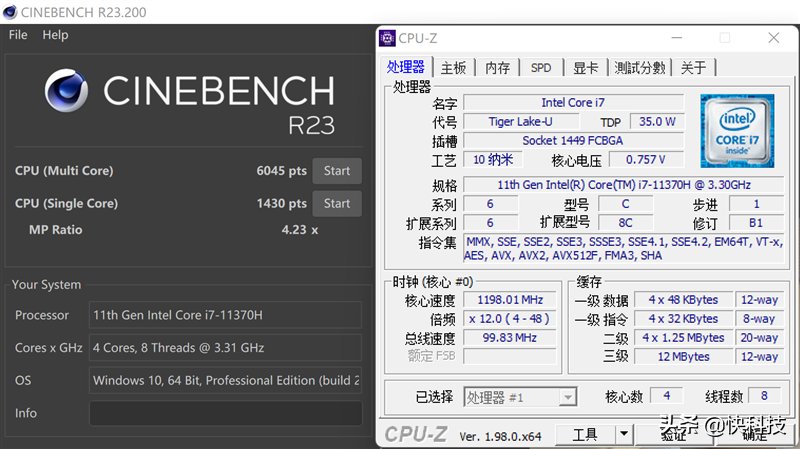The height and width of the screenshot is (449, 800).
Task: Click the Intel Core i7 logo badge
Action: [737, 131]
